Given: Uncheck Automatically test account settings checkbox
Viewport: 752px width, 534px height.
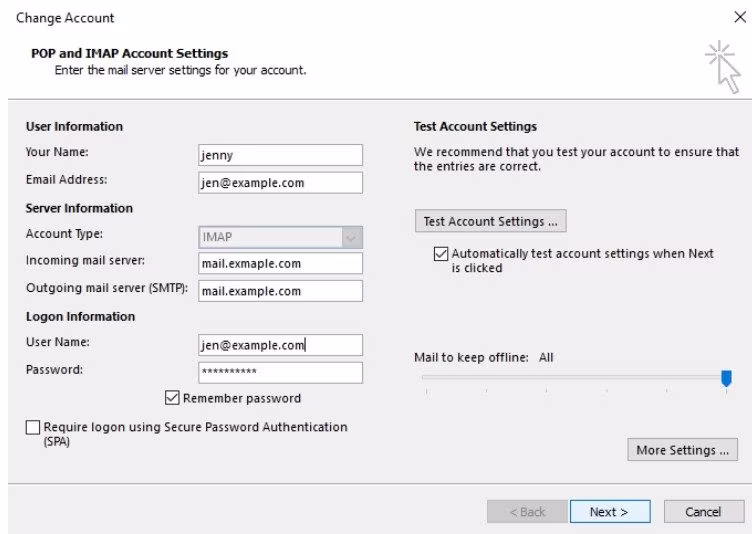Looking at the screenshot, I should pos(441,254).
